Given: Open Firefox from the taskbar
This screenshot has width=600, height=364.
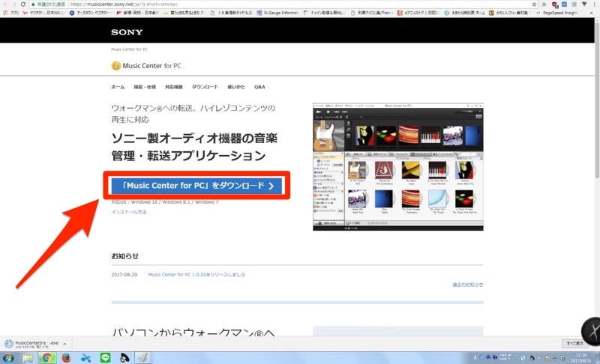Looking at the screenshot, I should coord(66,357).
